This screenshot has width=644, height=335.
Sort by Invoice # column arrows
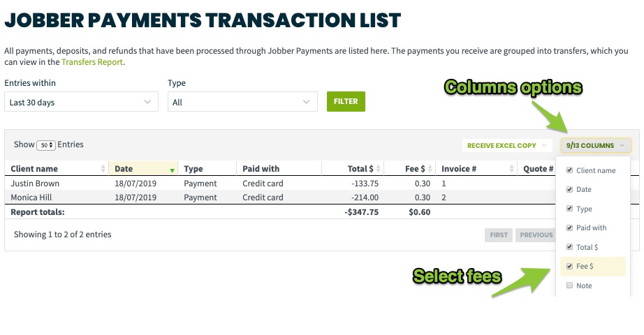(x=511, y=169)
